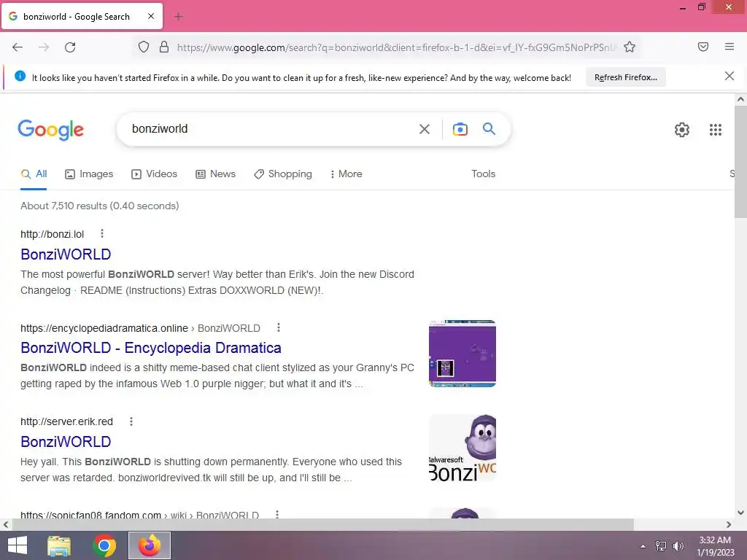Switch to the Images tab

(89, 174)
